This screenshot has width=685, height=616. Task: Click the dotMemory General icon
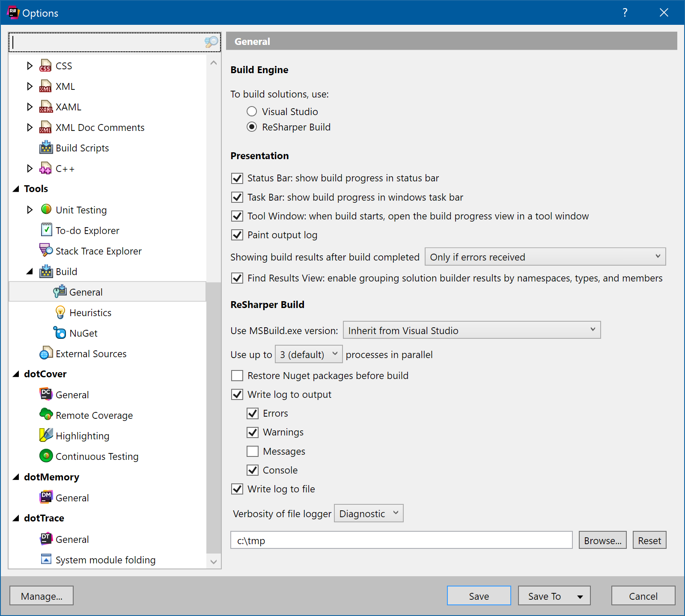(46, 497)
